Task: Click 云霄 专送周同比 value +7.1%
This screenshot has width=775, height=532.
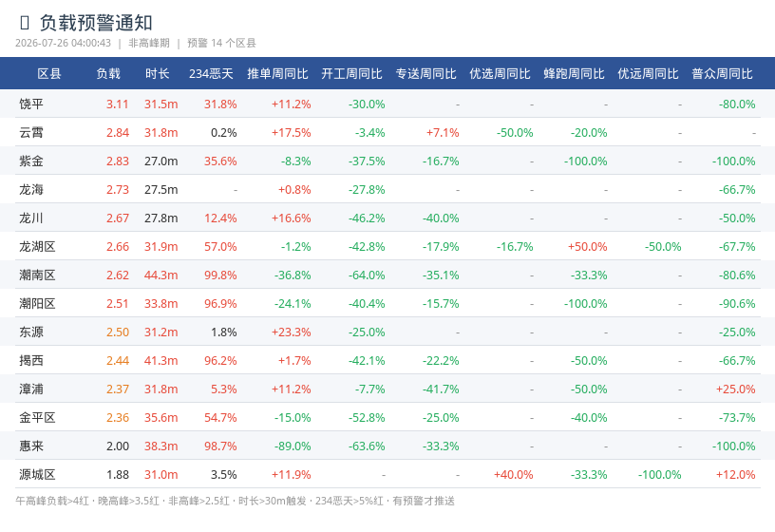Action: [x=443, y=133]
